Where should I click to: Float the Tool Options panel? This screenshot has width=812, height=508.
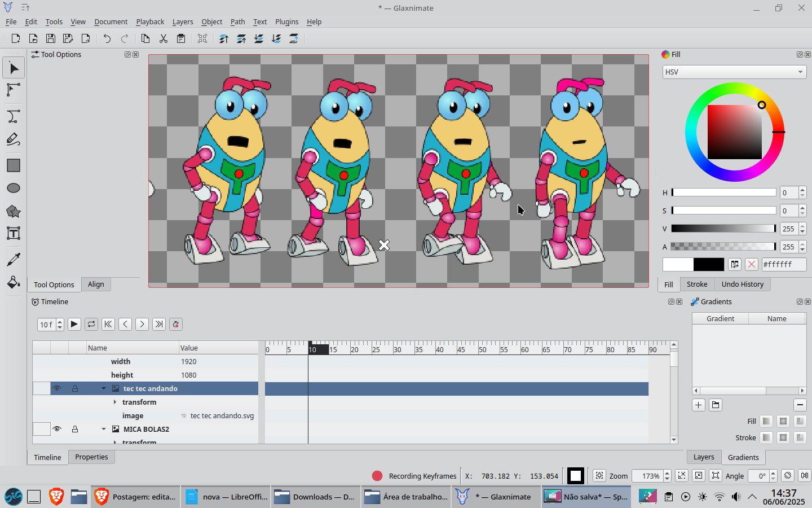point(127,55)
